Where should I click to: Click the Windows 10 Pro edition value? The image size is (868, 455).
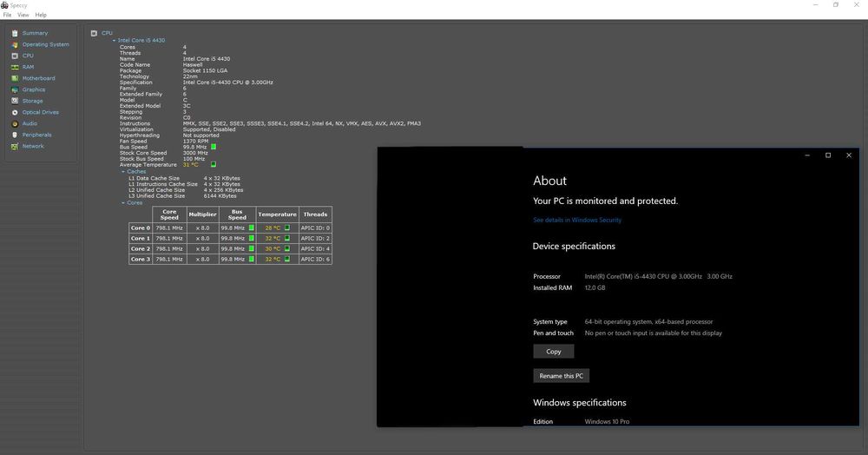click(x=608, y=422)
